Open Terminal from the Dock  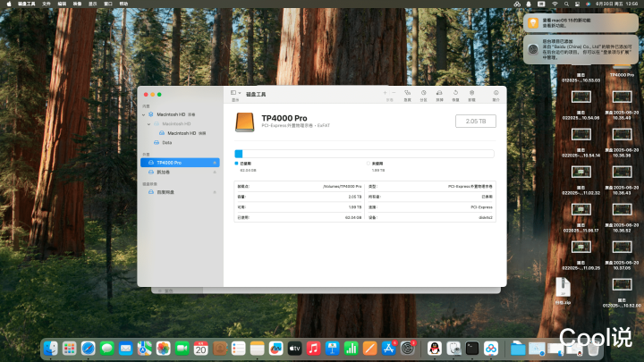(472, 349)
